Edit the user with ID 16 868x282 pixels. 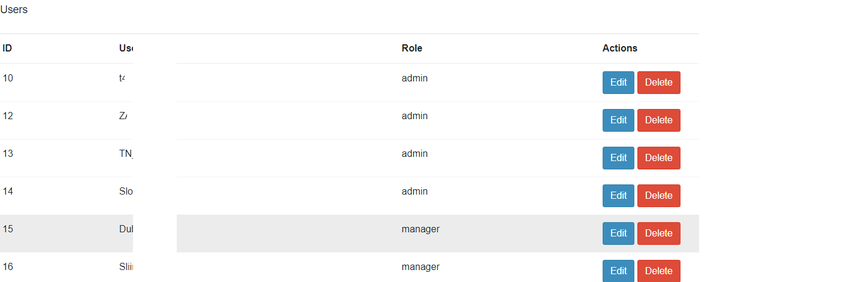[x=618, y=271]
